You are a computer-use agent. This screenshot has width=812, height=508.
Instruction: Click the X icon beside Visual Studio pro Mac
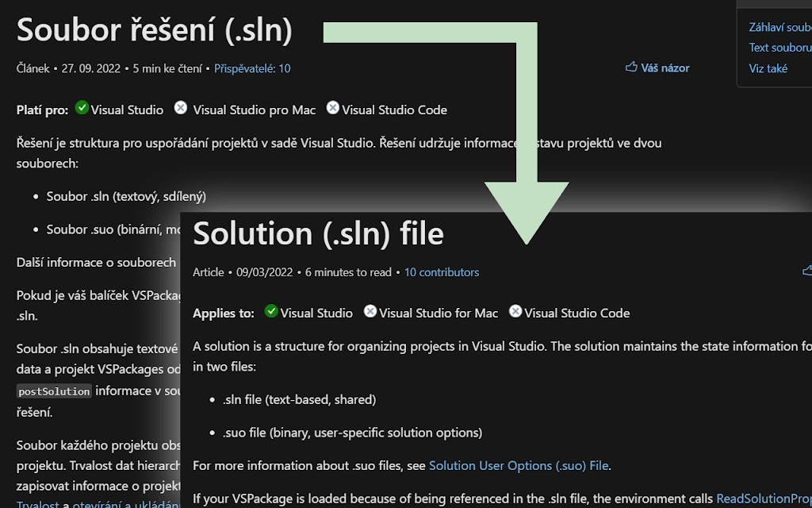pos(181,108)
